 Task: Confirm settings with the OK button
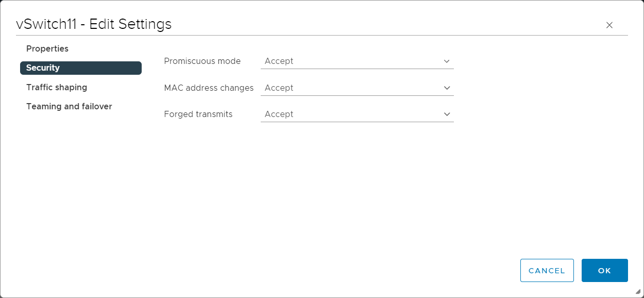point(605,271)
